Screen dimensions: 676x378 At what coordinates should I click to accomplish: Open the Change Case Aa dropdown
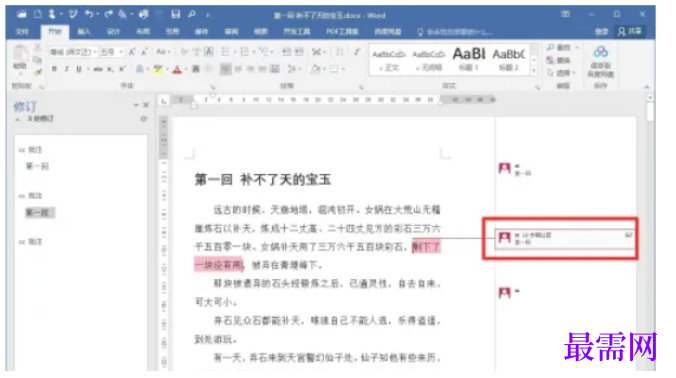[x=163, y=52]
